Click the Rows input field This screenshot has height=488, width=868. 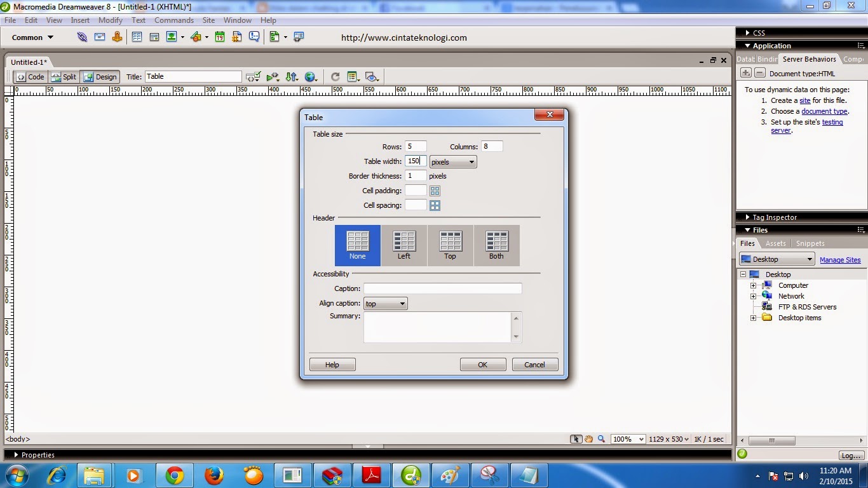(x=416, y=146)
